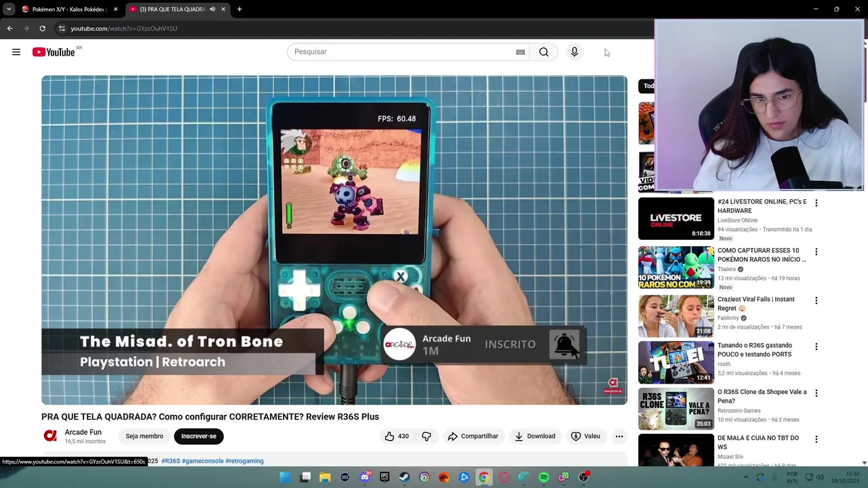
Task: Open OBS Studio from the taskbar
Action: 583,477
